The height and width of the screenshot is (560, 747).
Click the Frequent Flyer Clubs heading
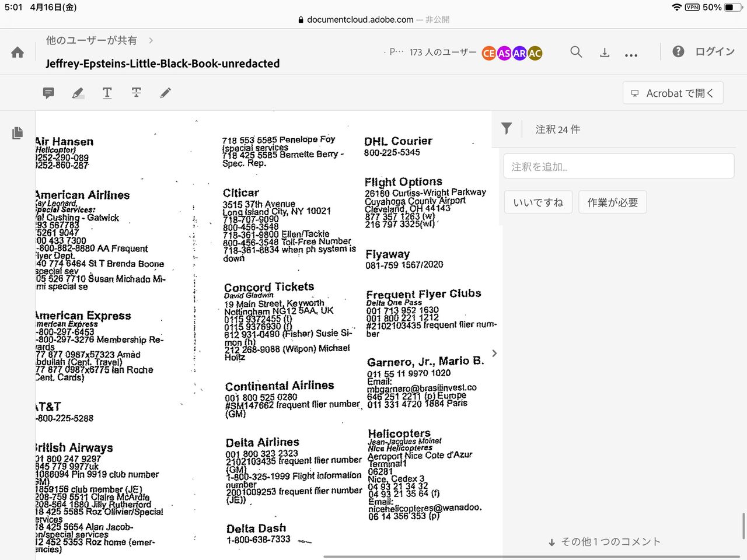[x=424, y=294]
